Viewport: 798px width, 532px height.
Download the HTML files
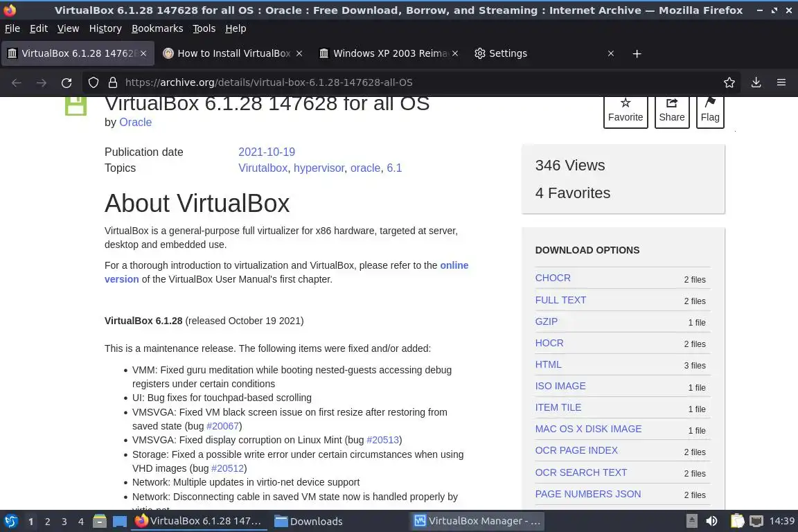point(548,364)
